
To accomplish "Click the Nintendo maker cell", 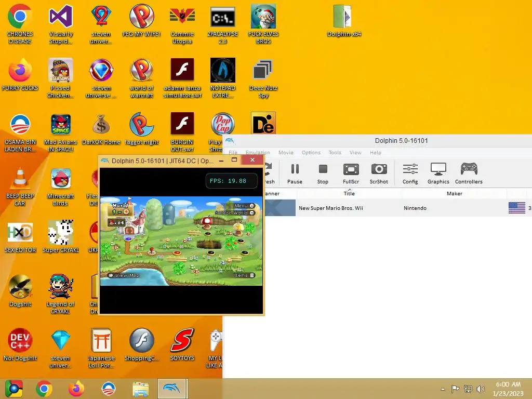I will point(415,208).
